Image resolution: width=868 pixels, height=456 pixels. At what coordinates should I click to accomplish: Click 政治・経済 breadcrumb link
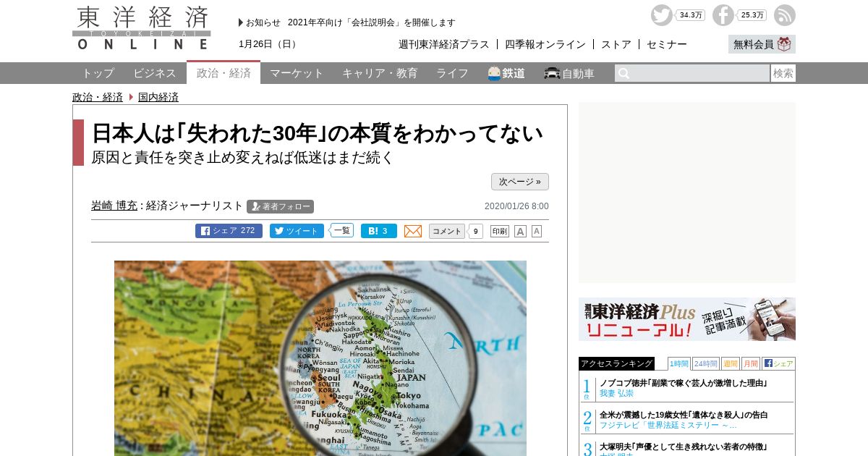(x=98, y=97)
